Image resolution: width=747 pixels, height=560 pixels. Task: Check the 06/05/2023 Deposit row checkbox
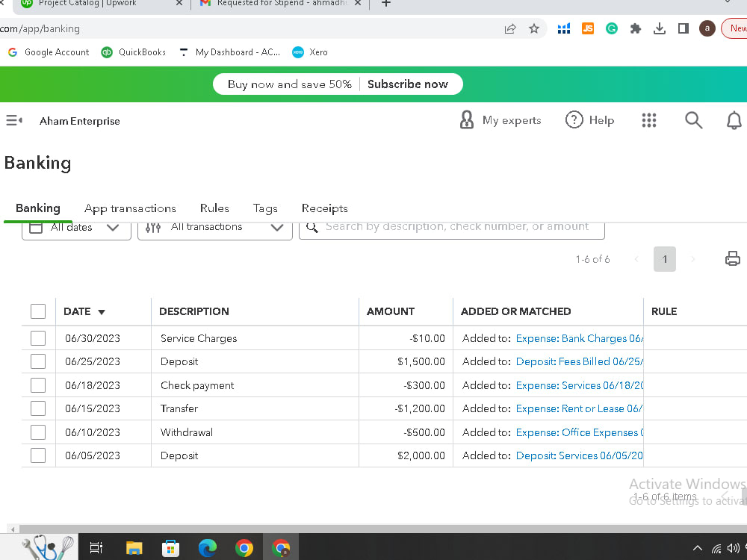pos(37,455)
